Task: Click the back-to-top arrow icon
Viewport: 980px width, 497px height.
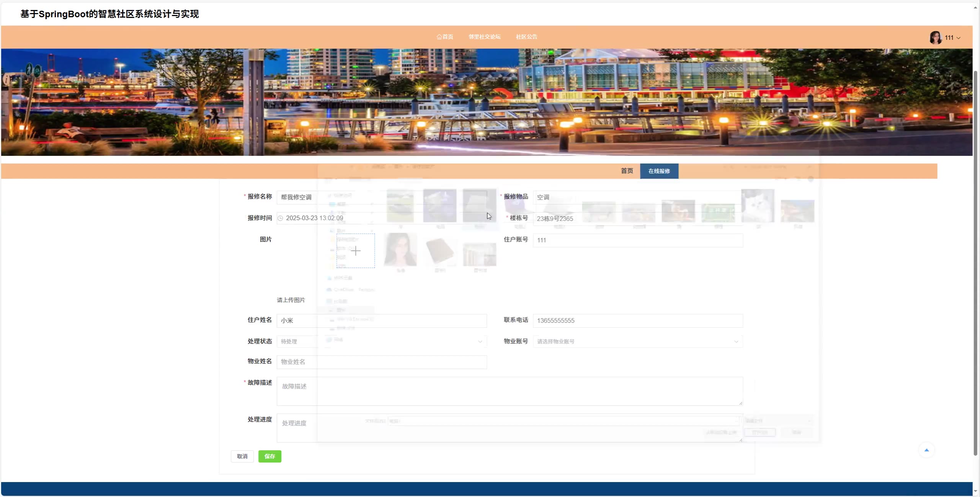Action: 926,450
